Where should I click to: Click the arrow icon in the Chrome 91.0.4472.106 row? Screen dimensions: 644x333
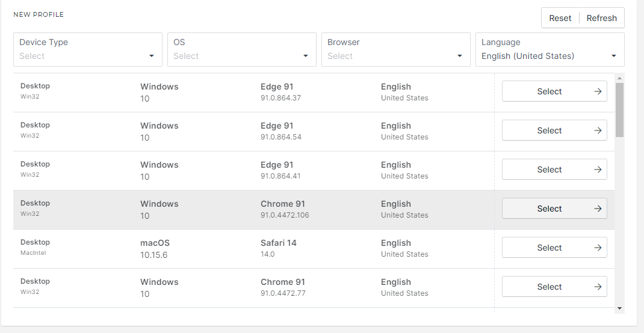point(598,209)
